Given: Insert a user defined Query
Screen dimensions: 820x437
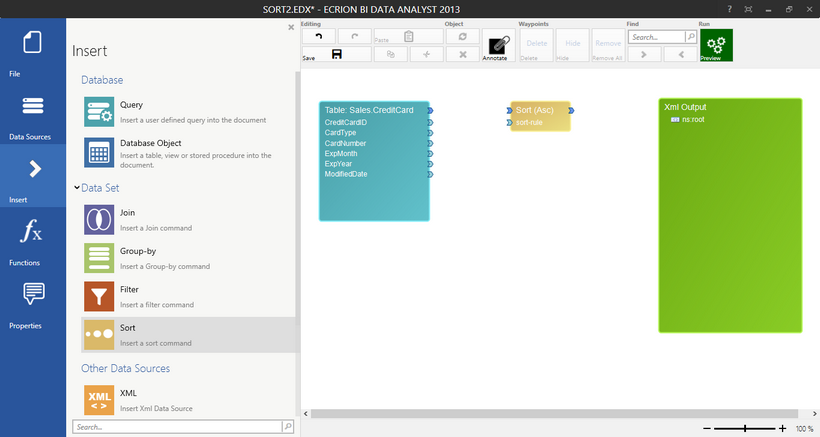Looking at the screenshot, I should coord(188,111).
